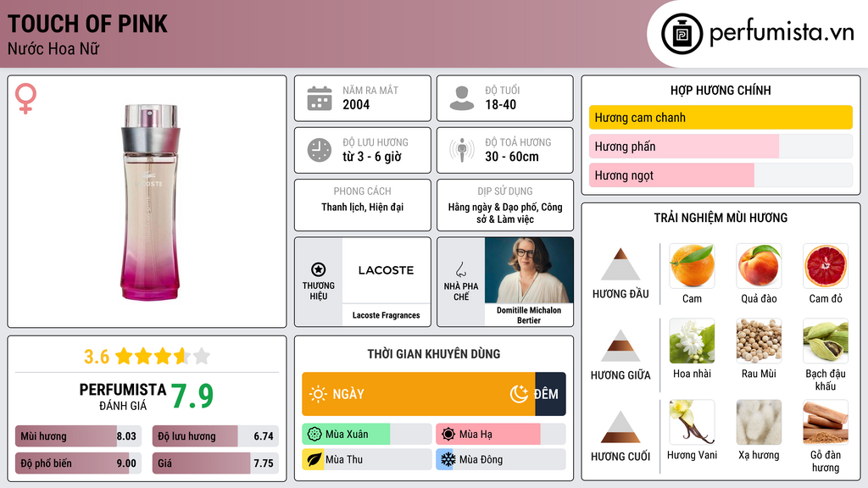This screenshot has width=868, height=488.
Task: Click the green 7.9 Perfumista score
Action: click(x=192, y=396)
